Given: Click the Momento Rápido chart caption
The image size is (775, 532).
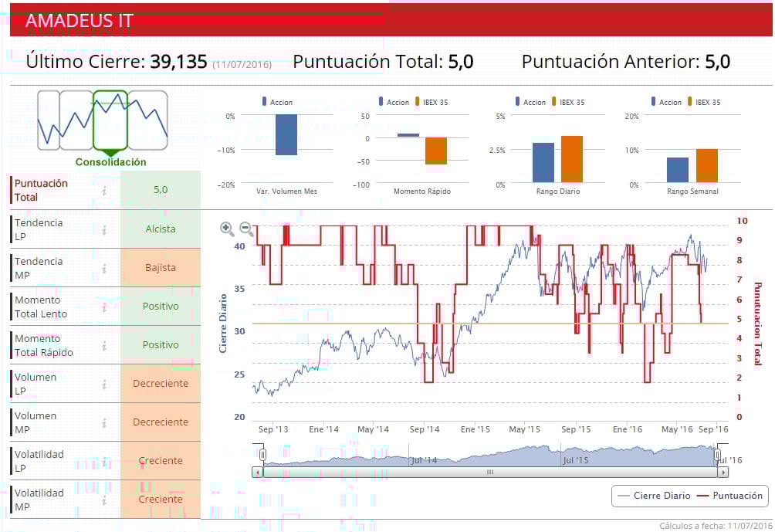Looking at the screenshot, I should (422, 191).
